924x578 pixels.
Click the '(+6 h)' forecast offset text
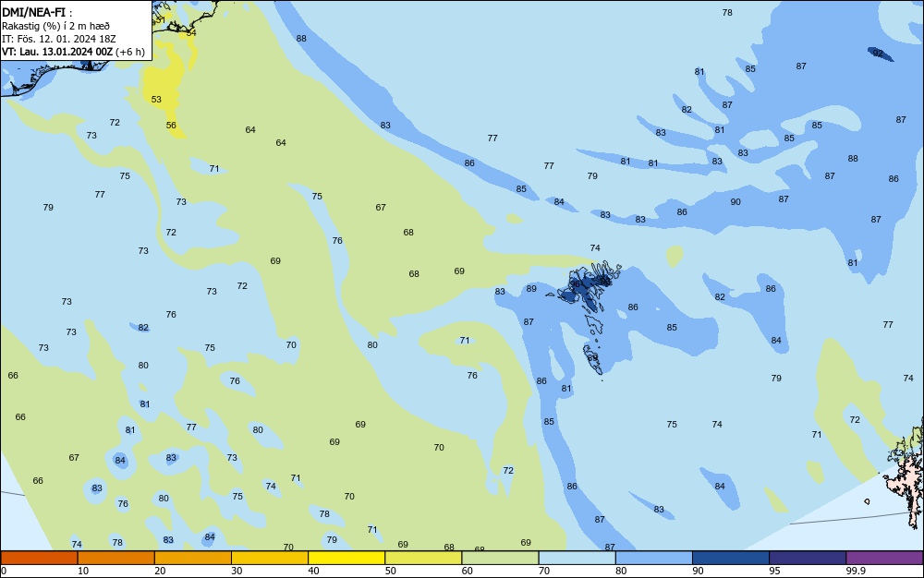pyautogui.click(x=130, y=52)
